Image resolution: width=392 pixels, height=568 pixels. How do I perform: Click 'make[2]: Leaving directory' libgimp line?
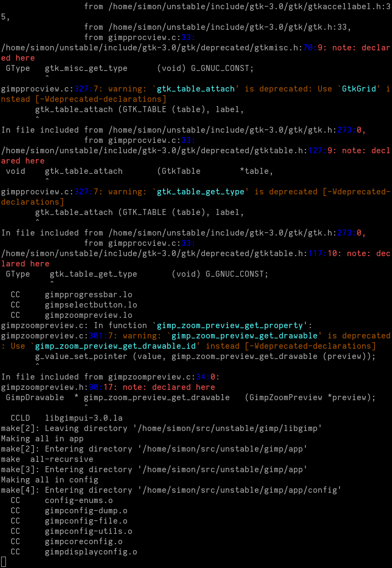161,428
